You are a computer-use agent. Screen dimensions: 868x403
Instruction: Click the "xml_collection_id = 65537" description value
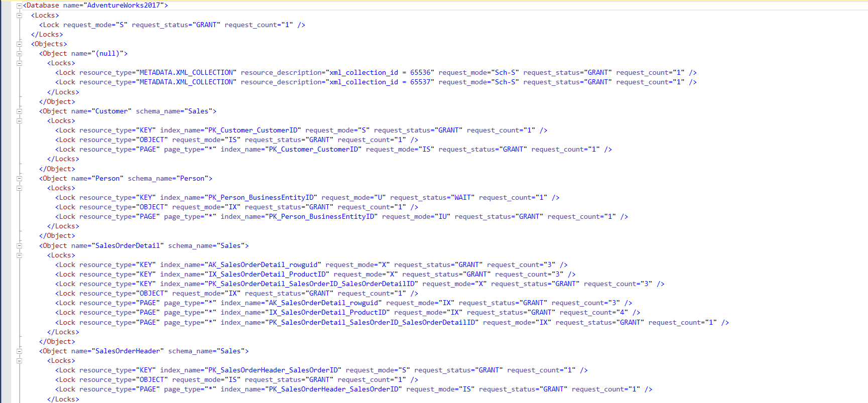[380, 82]
